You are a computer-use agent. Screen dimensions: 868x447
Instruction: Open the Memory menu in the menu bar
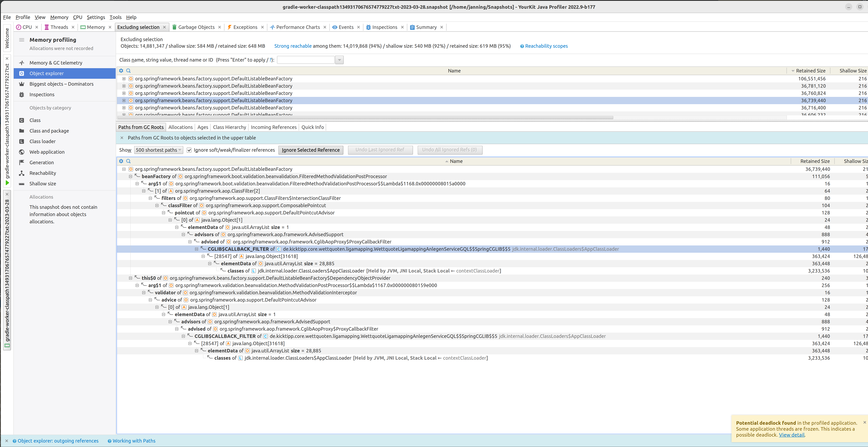(x=59, y=17)
